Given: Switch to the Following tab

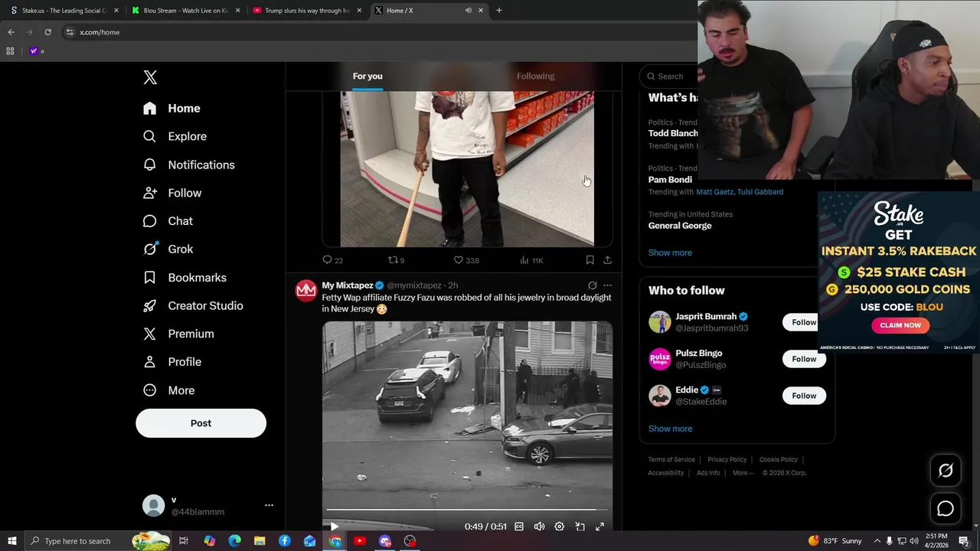Looking at the screenshot, I should coord(535,76).
